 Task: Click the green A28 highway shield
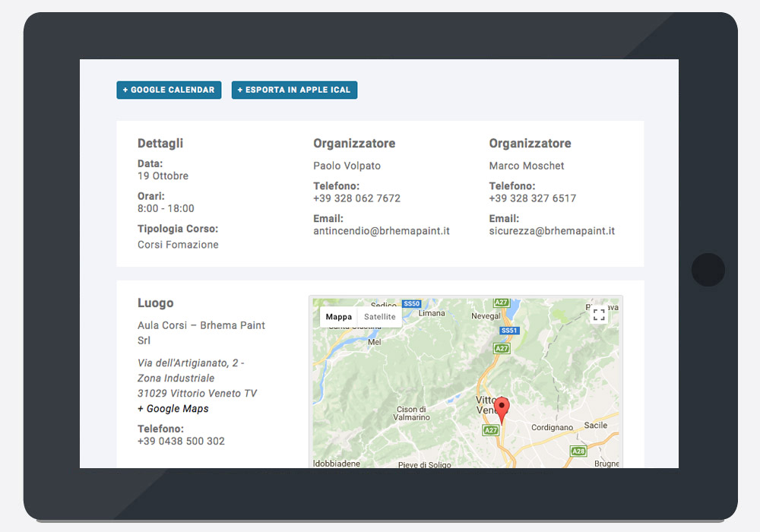coord(578,451)
